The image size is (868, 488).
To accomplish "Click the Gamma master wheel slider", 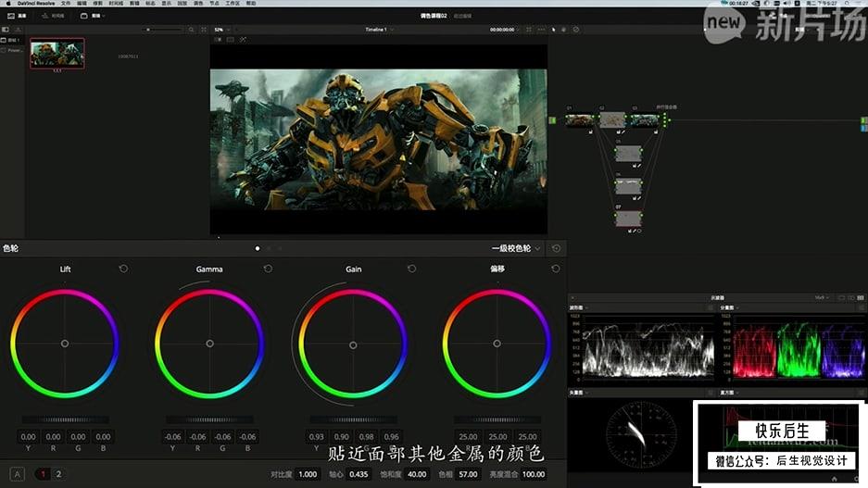I will coord(209,420).
